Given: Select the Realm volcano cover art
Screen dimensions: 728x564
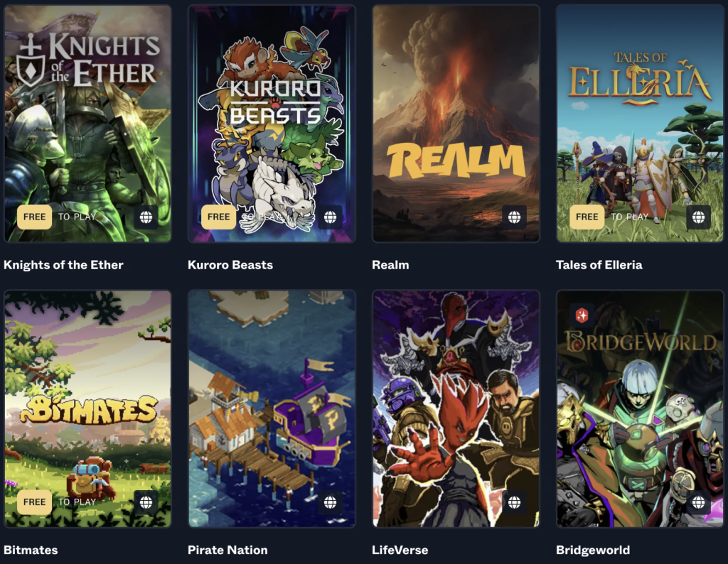Looking at the screenshot, I should click(456, 124).
